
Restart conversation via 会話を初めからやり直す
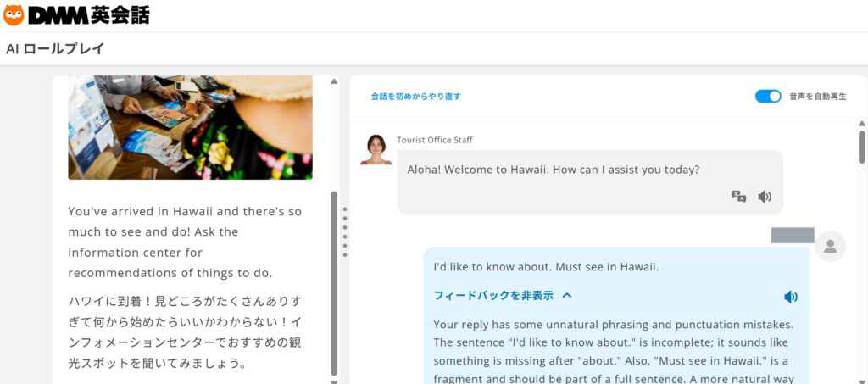[x=415, y=97]
